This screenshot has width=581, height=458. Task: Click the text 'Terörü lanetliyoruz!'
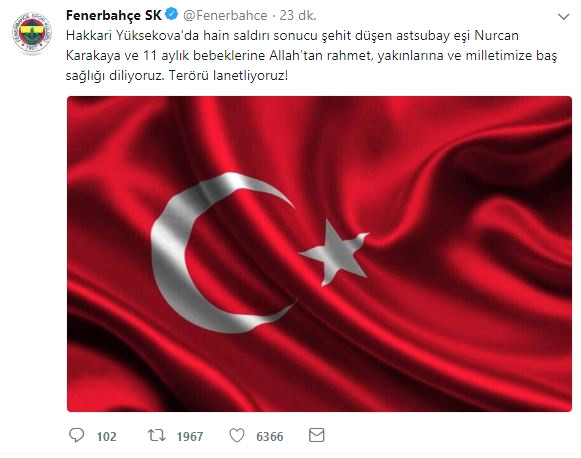coord(228,76)
